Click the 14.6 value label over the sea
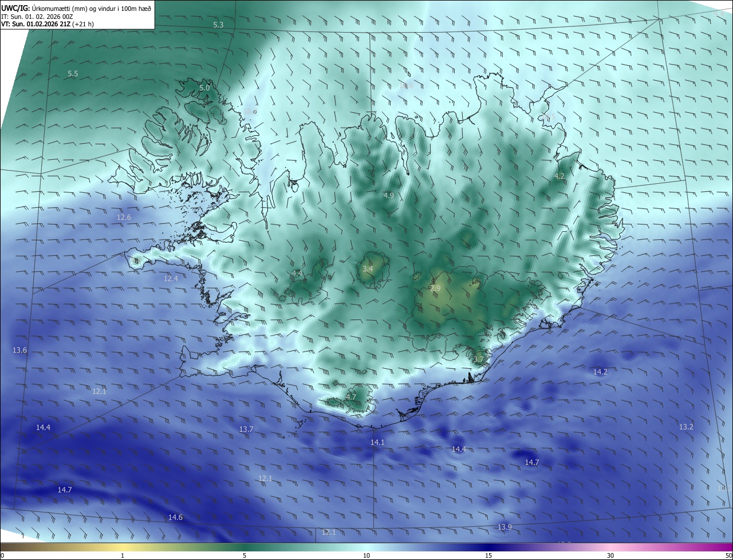 pyautogui.click(x=175, y=518)
